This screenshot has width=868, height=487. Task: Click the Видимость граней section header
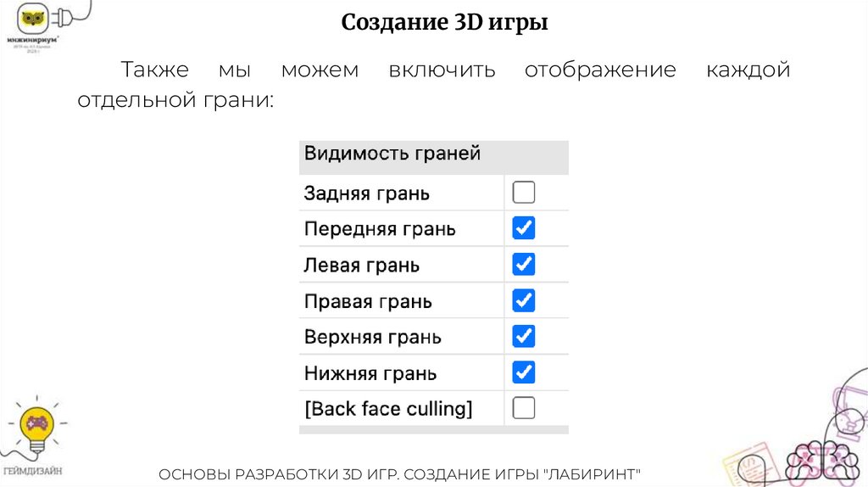pyautogui.click(x=392, y=154)
